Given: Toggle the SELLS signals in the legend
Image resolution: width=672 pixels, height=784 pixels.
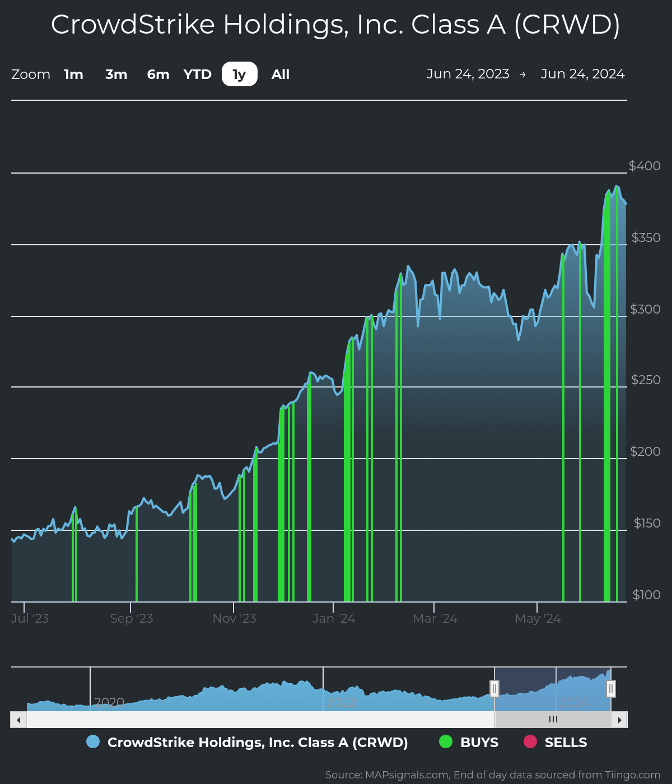Looking at the screenshot, I should point(565,742).
